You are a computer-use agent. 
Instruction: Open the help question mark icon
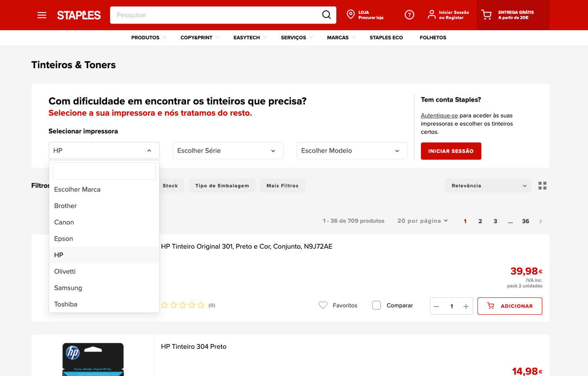pyautogui.click(x=409, y=15)
